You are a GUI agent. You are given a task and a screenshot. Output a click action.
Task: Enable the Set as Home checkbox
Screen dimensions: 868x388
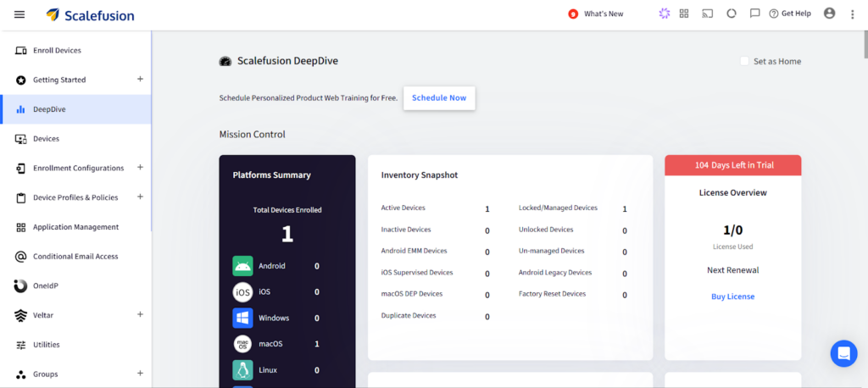point(744,61)
